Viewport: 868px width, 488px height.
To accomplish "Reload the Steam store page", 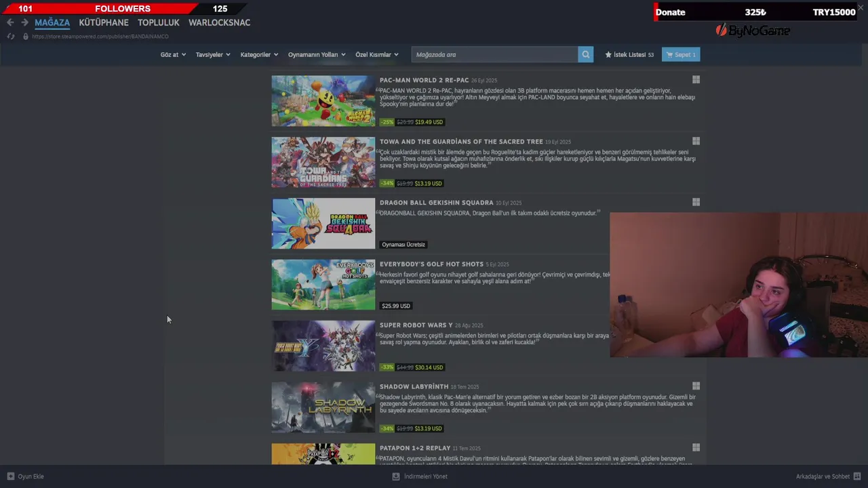I will click(x=11, y=37).
